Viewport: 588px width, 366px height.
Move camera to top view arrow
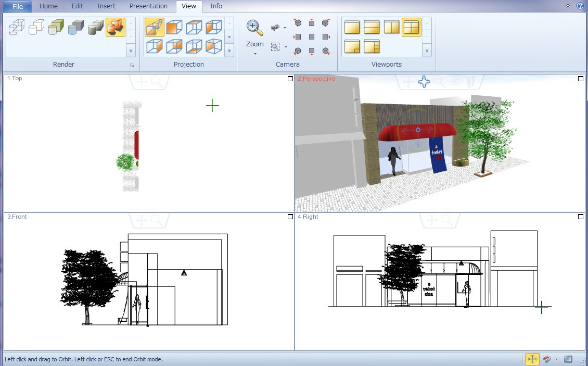pos(312,23)
